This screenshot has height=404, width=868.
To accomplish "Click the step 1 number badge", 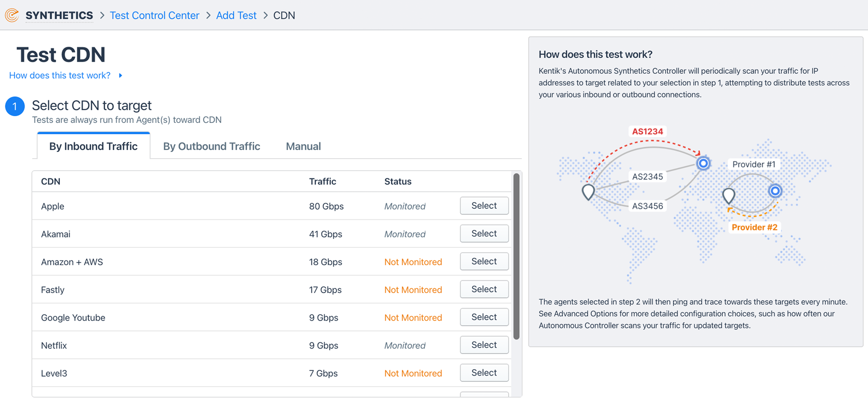I will [x=15, y=106].
